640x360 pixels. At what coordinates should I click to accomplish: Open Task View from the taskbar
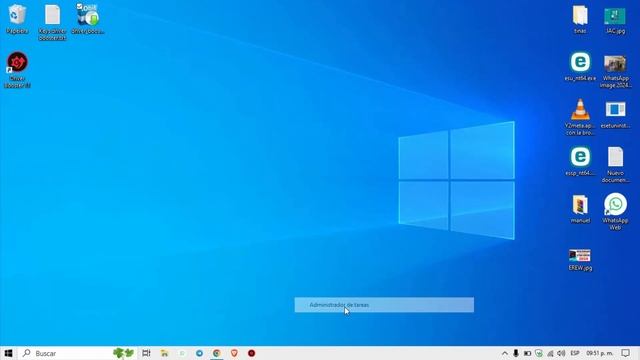(146, 353)
